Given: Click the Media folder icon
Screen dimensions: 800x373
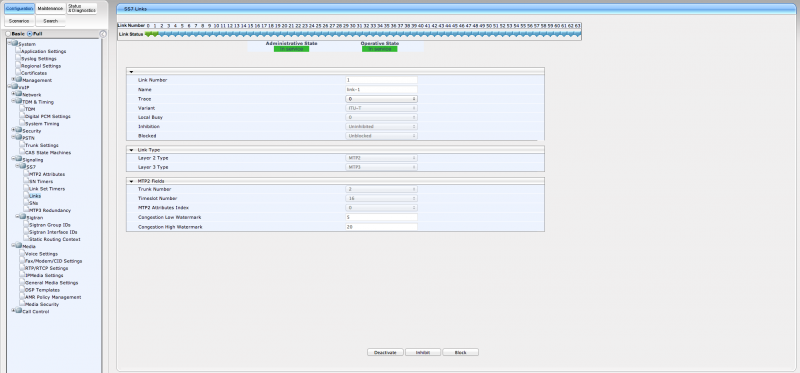Looking at the screenshot, I should (19, 246).
